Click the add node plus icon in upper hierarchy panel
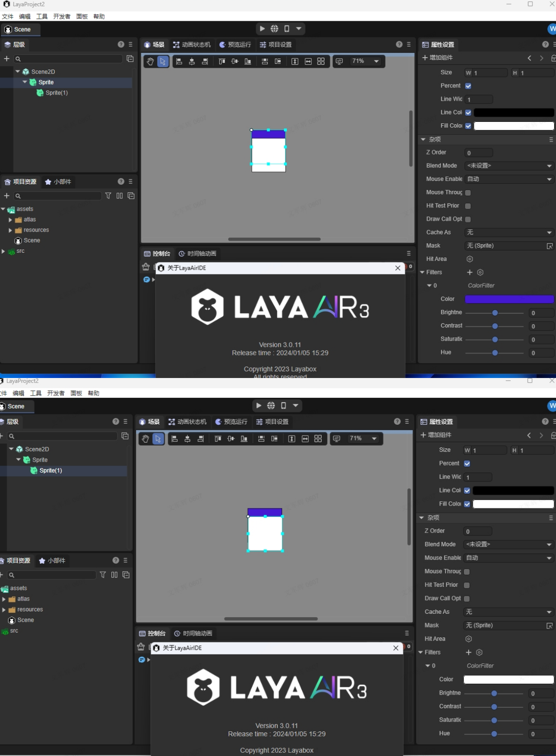The width and height of the screenshot is (556, 756). click(7, 59)
